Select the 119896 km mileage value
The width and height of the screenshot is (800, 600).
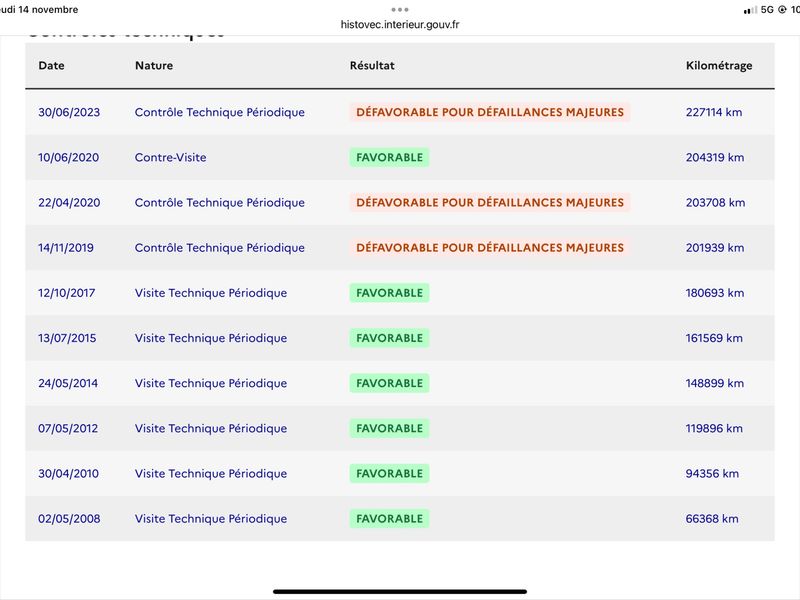[714, 428]
